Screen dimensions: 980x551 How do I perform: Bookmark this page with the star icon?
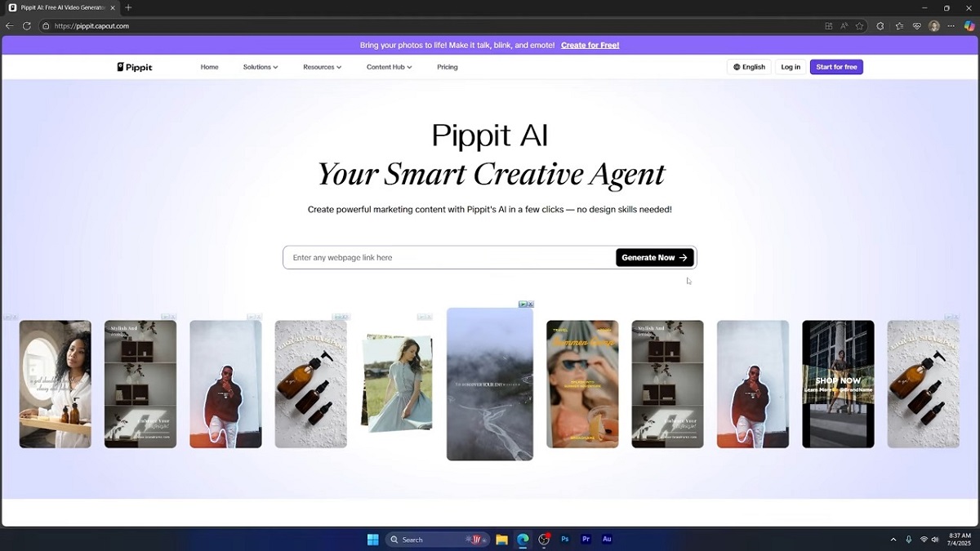[x=860, y=26]
